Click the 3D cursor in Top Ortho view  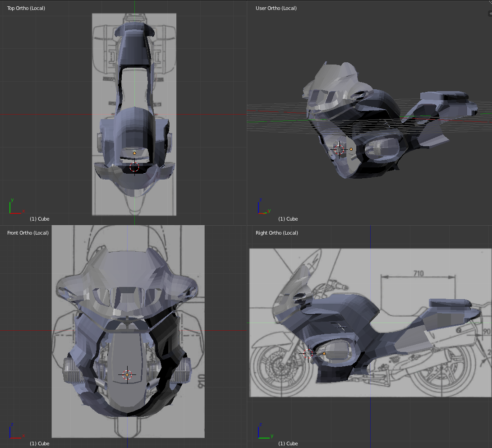[134, 167]
